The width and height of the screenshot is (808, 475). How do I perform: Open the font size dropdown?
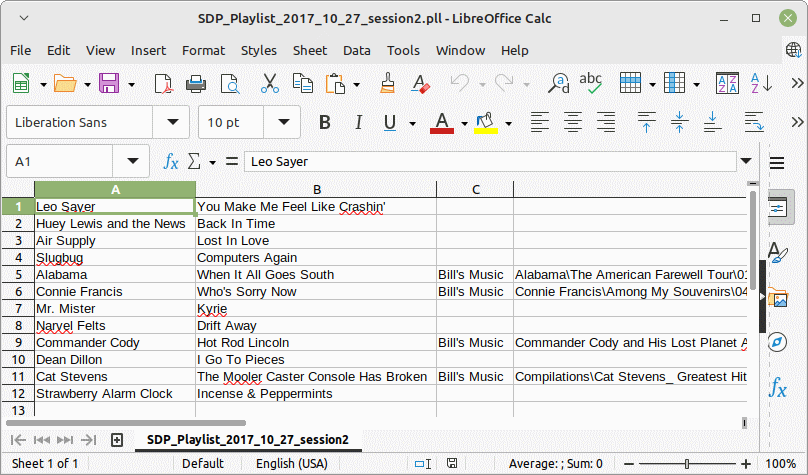click(283, 122)
